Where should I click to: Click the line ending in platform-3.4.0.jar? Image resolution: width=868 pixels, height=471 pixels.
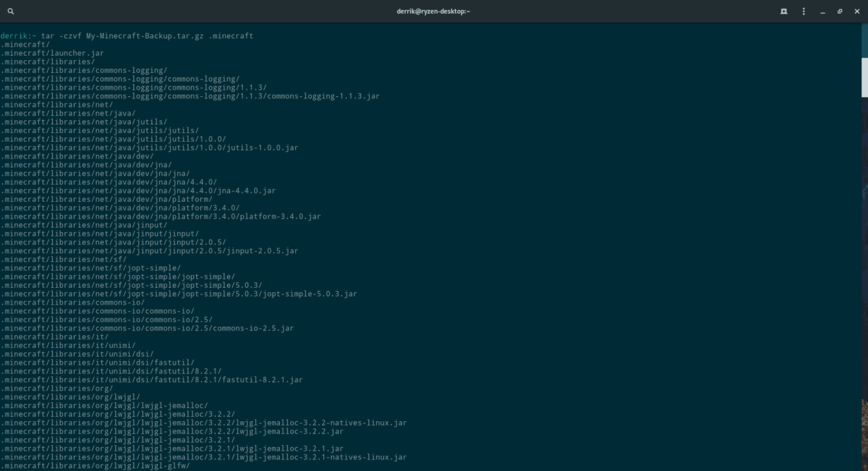tap(161, 216)
